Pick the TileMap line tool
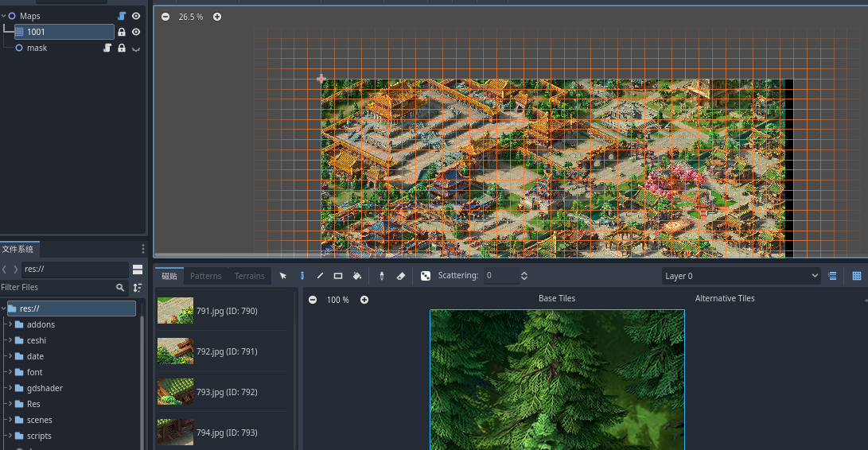Image resolution: width=868 pixels, height=450 pixels. 320,276
